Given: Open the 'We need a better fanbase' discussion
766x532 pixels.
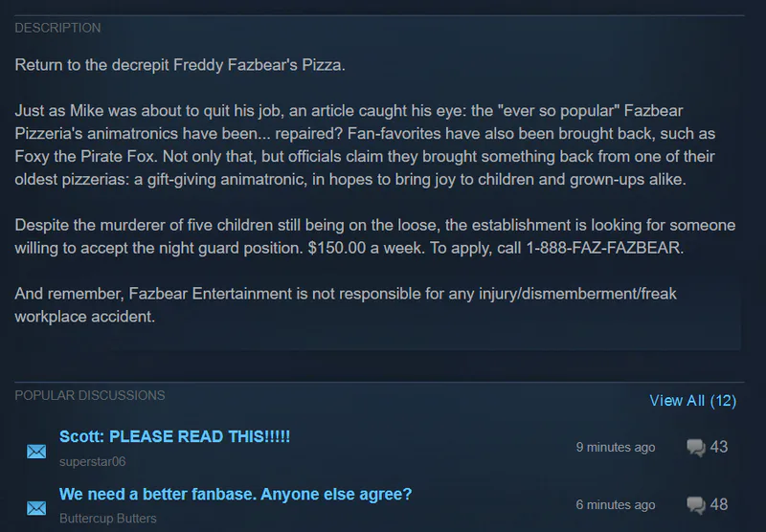Looking at the screenshot, I should (236, 495).
